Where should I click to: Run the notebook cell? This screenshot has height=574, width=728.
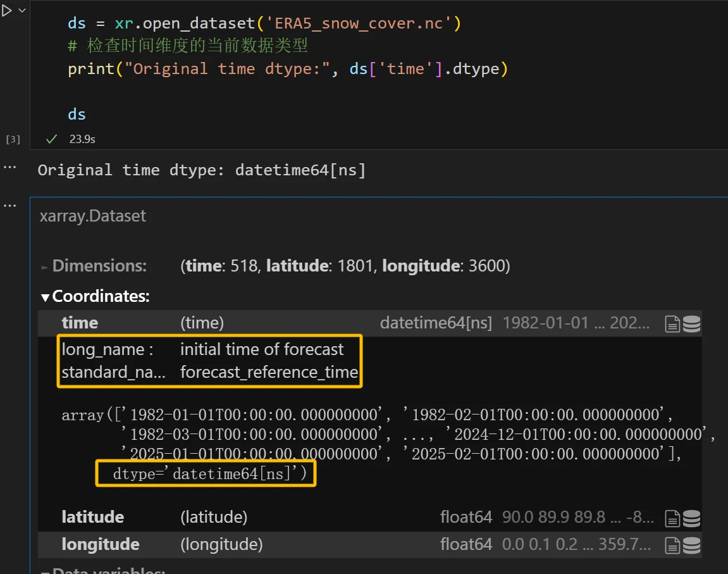point(7,11)
